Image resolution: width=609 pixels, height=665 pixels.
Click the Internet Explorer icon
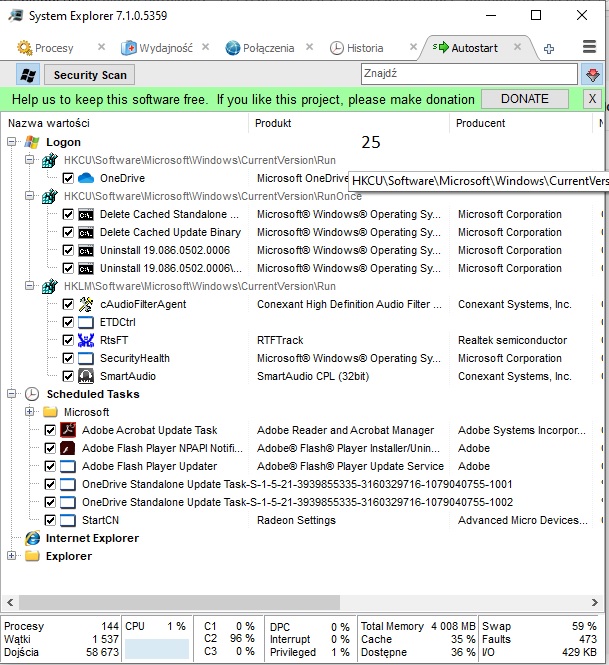32,538
